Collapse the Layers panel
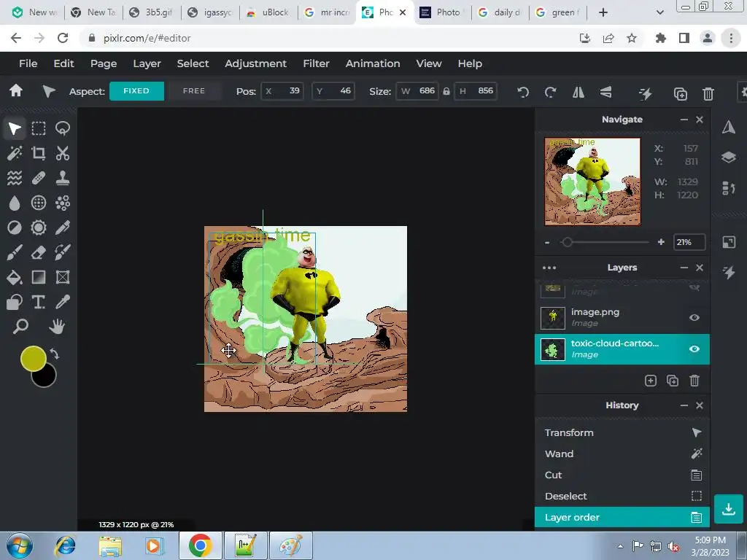The width and height of the screenshot is (747, 560). 684,268
